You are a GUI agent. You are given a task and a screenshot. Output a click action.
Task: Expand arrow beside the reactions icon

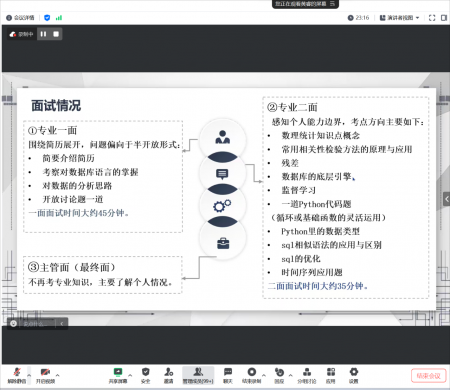[290, 375]
